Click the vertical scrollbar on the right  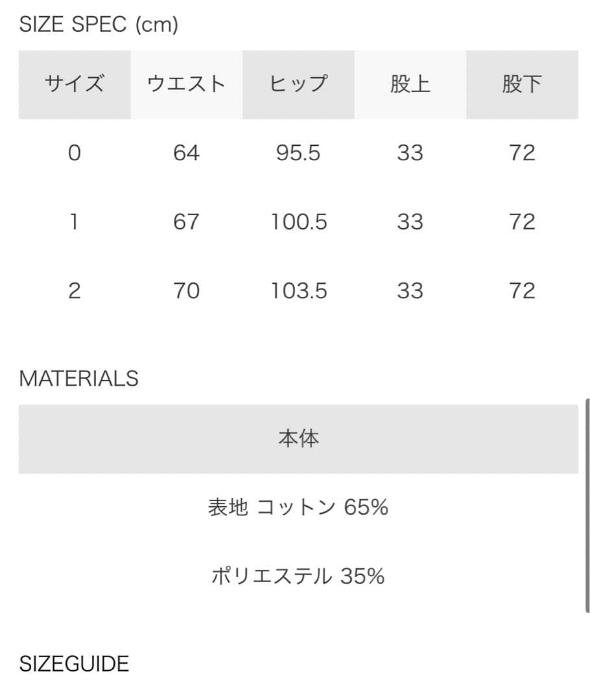(x=587, y=506)
